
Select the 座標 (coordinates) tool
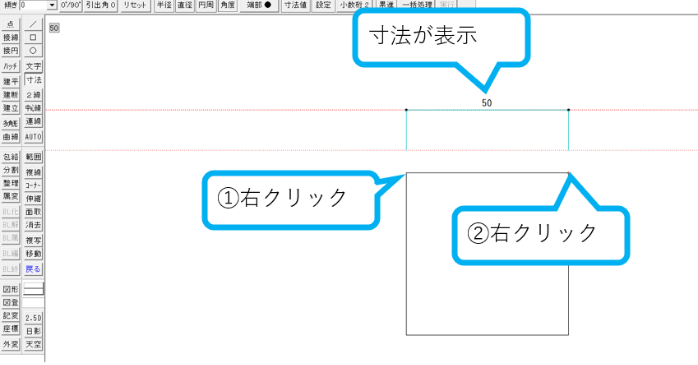pos(11,329)
